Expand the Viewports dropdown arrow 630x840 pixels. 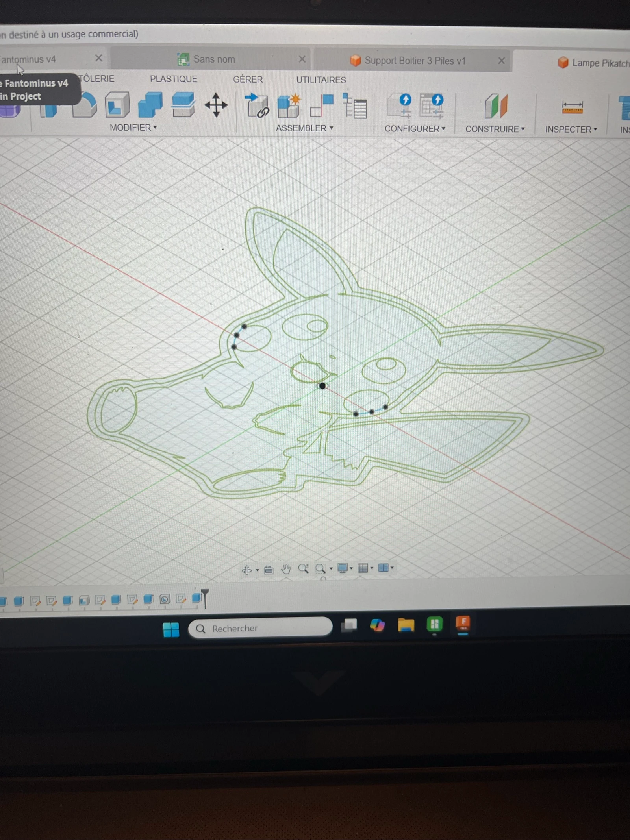392,567
